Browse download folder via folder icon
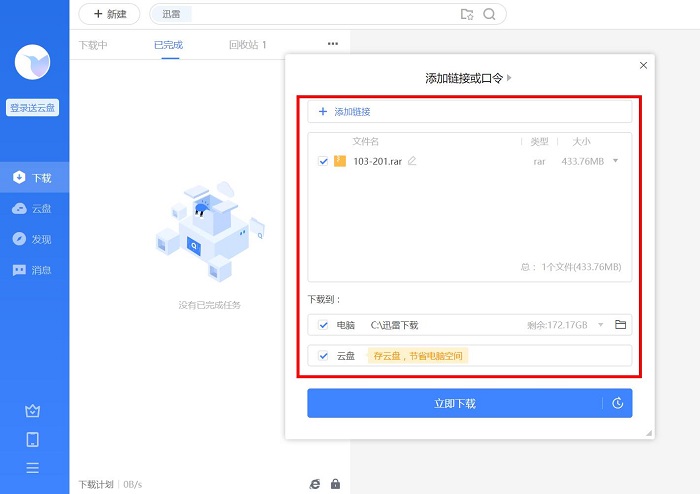Screen dimensions: 700x494 [x=620, y=325]
